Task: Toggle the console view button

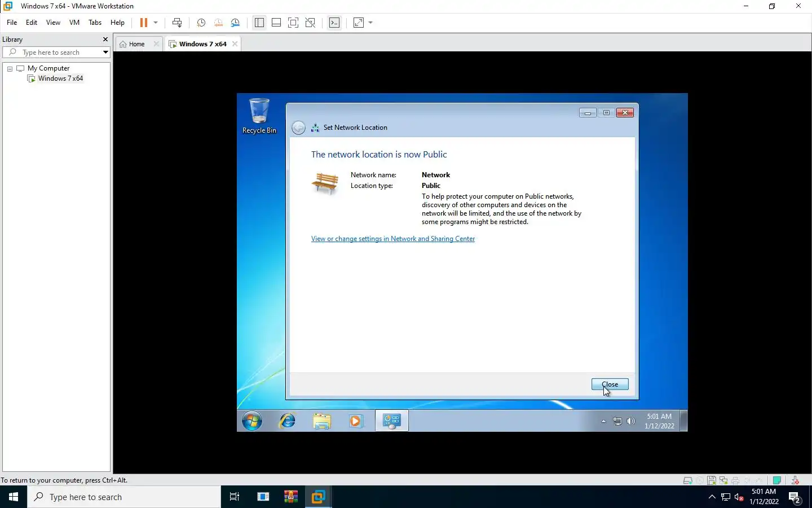Action: point(334,23)
